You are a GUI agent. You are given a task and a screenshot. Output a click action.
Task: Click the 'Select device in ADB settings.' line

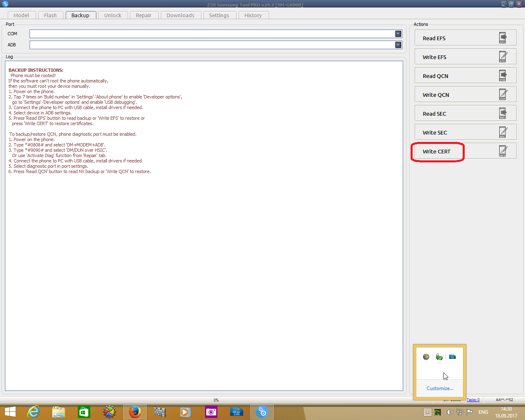point(40,113)
